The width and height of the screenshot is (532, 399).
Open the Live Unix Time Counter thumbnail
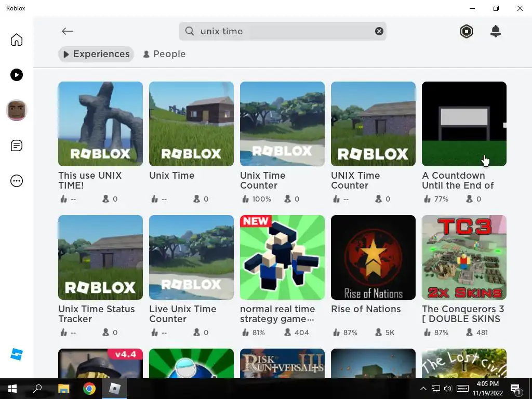pyautogui.click(x=191, y=258)
